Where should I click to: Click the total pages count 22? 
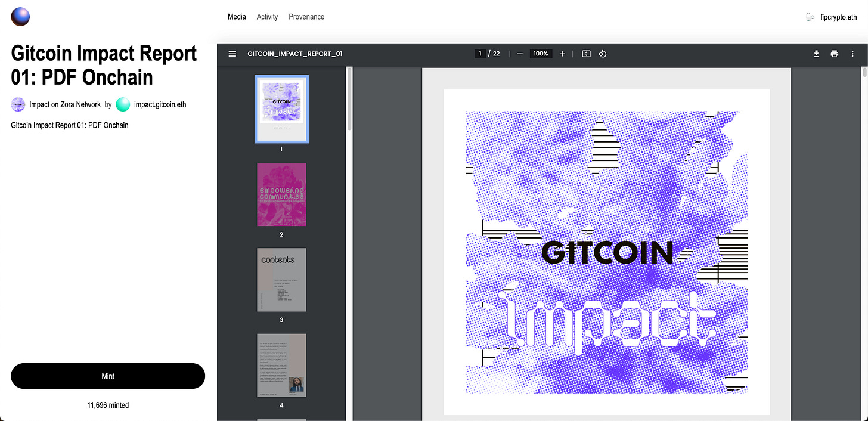(496, 54)
